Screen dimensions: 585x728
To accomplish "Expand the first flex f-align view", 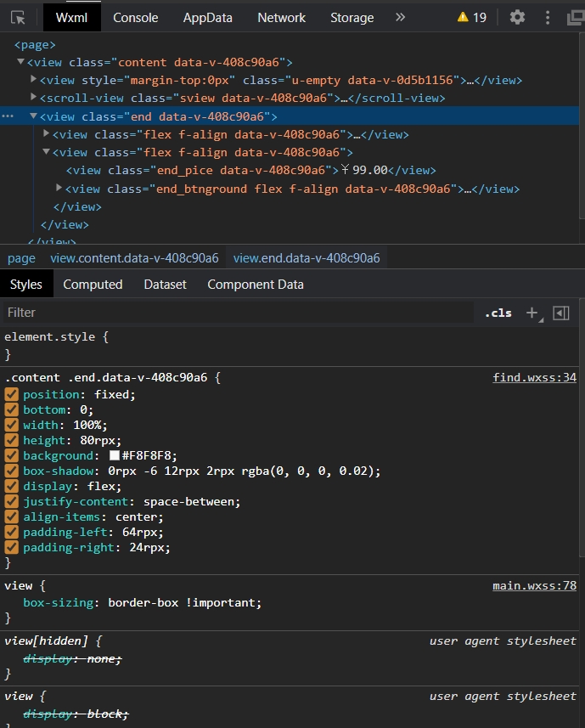I will (46, 133).
